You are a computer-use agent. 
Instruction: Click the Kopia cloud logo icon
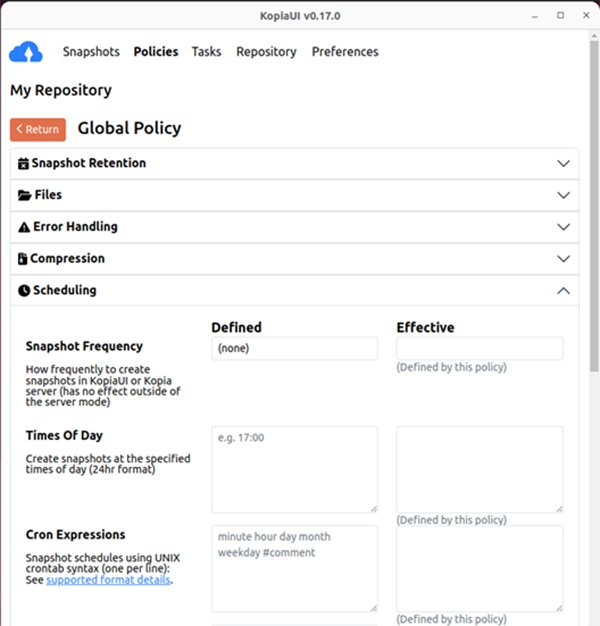(x=26, y=52)
